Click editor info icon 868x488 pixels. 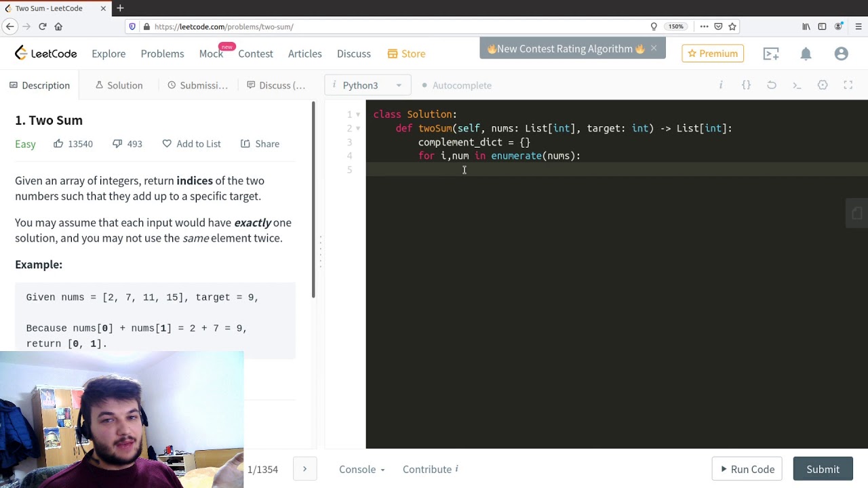721,85
